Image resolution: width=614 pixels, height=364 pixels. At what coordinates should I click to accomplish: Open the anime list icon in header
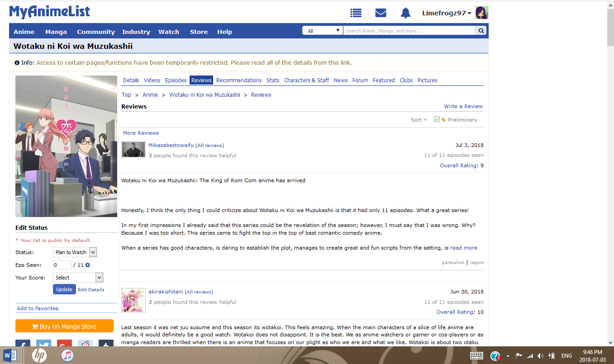coord(356,13)
